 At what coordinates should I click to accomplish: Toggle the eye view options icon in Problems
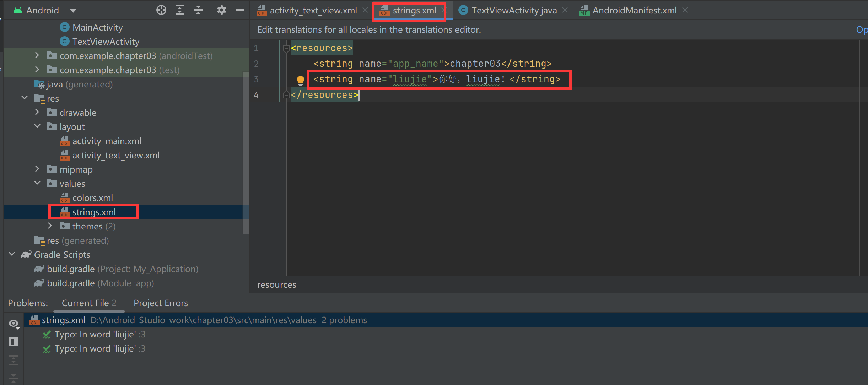coord(14,324)
